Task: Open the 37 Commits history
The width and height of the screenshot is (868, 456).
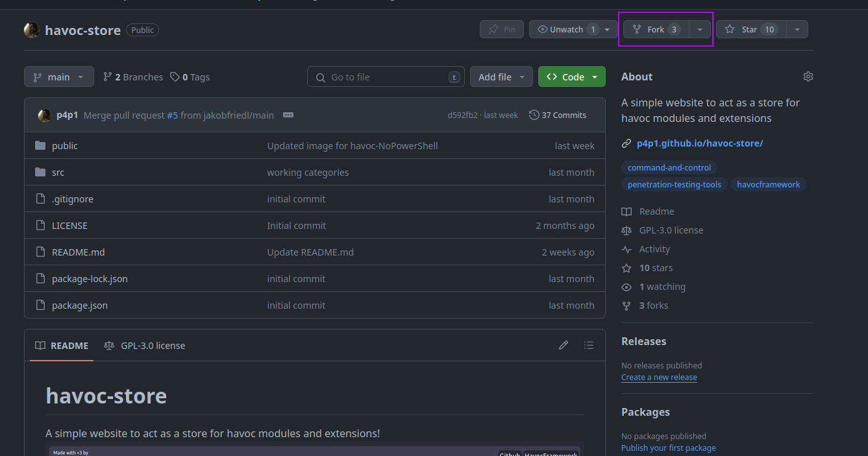Action: tap(558, 115)
